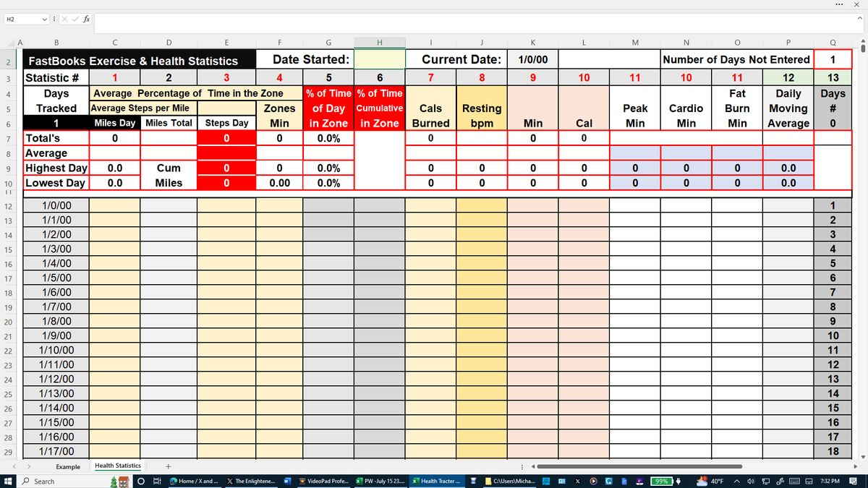Image resolution: width=868 pixels, height=488 pixels.
Task: Open C:\Users\Micha... File Explorer window
Action: point(511,481)
